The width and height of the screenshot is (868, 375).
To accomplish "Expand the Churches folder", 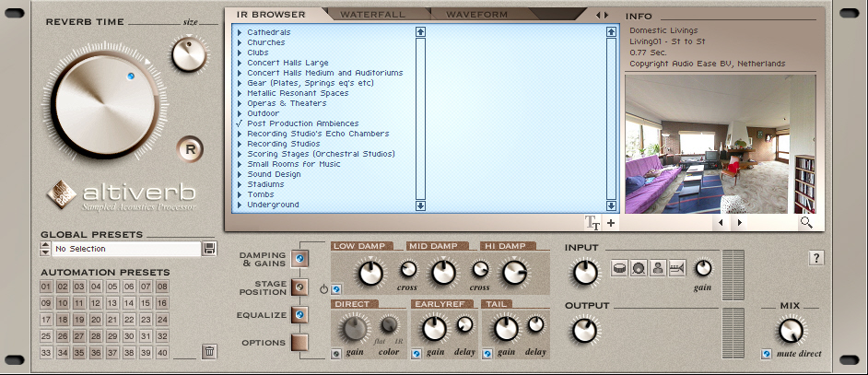I will (x=240, y=42).
